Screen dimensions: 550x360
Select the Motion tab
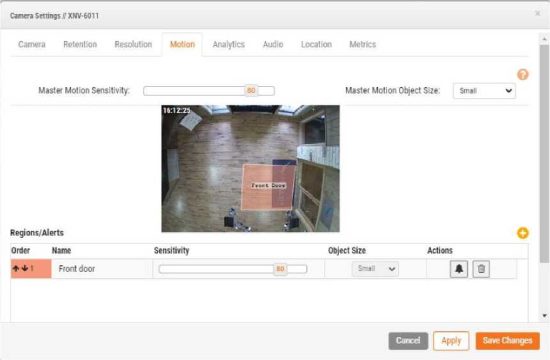coord(182,45)
